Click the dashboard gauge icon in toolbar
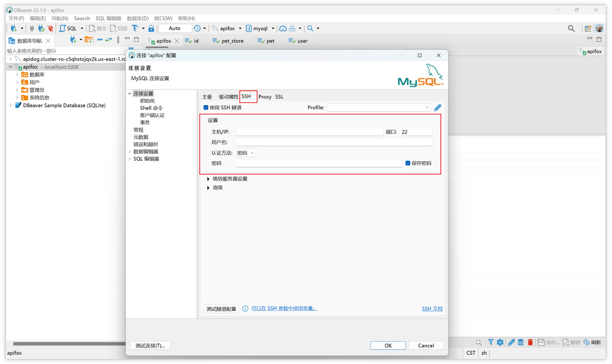The image size is (612, 364). point(283,29)
